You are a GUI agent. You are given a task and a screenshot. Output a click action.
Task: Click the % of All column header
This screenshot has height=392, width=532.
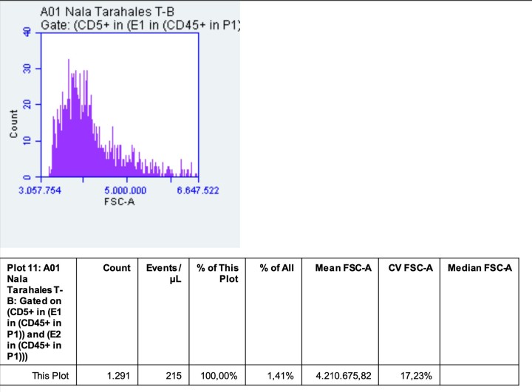(x=276, y=268)
